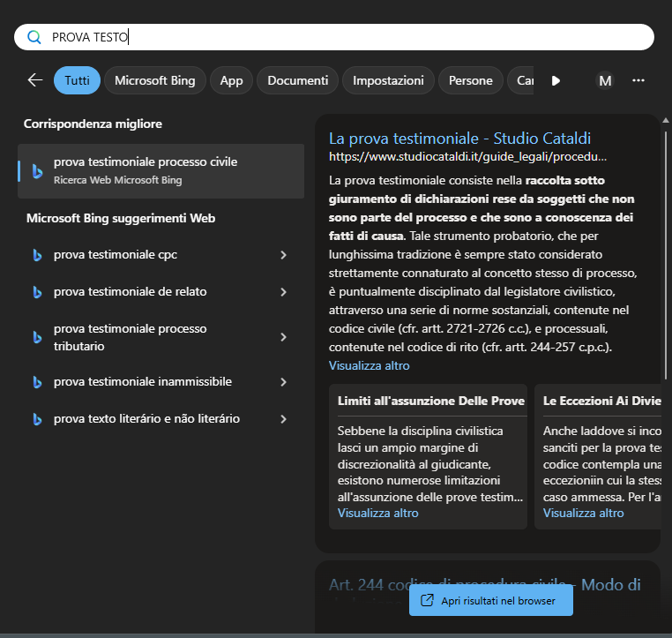
Task: Switch to the Documenti tab
Action: pos(298,80)
